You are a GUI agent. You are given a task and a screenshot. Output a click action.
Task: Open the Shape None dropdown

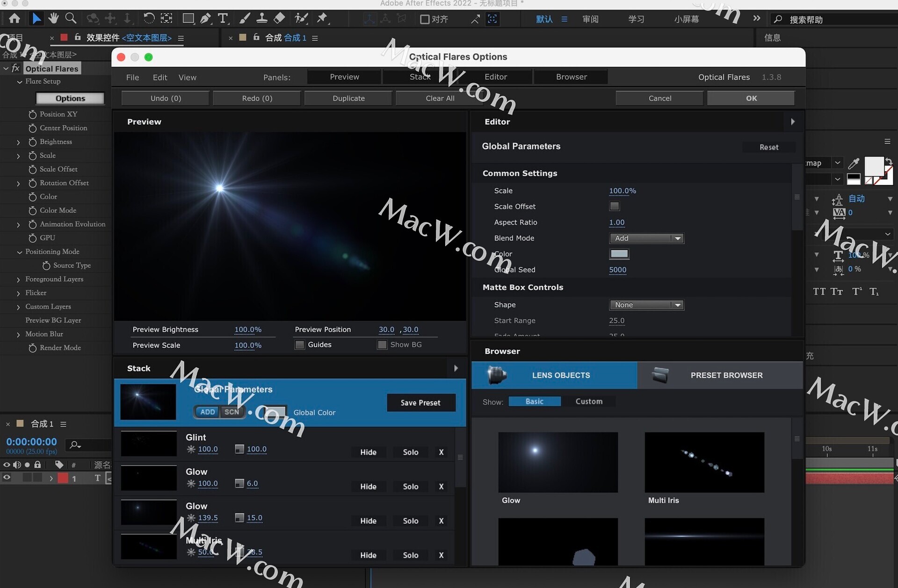[x=646, y=305]
